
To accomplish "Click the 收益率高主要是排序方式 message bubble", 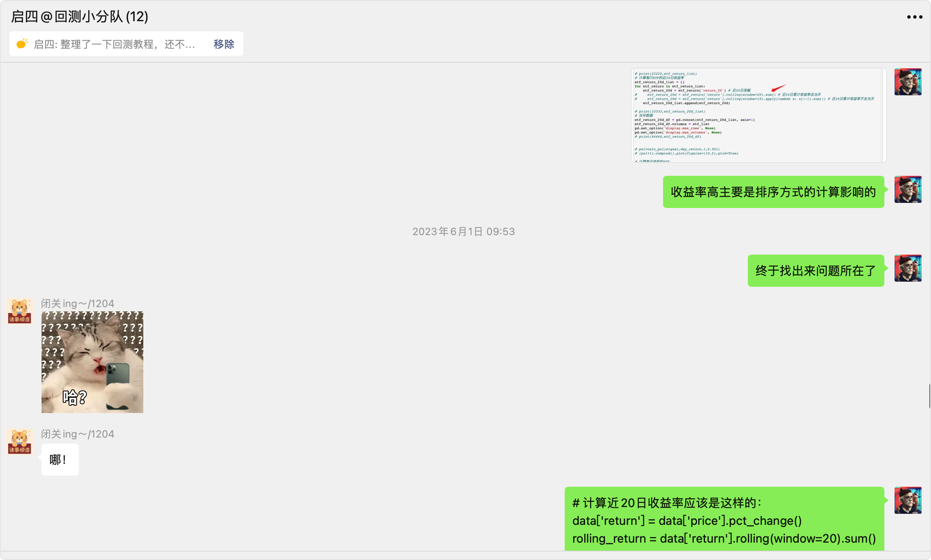I will tap(773, 192).
